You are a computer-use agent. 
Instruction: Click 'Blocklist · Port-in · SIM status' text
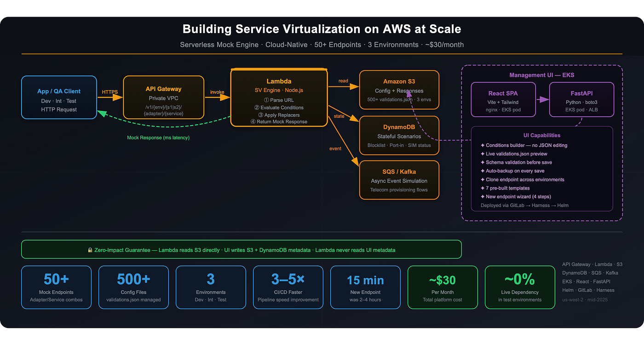coord(399,145)
